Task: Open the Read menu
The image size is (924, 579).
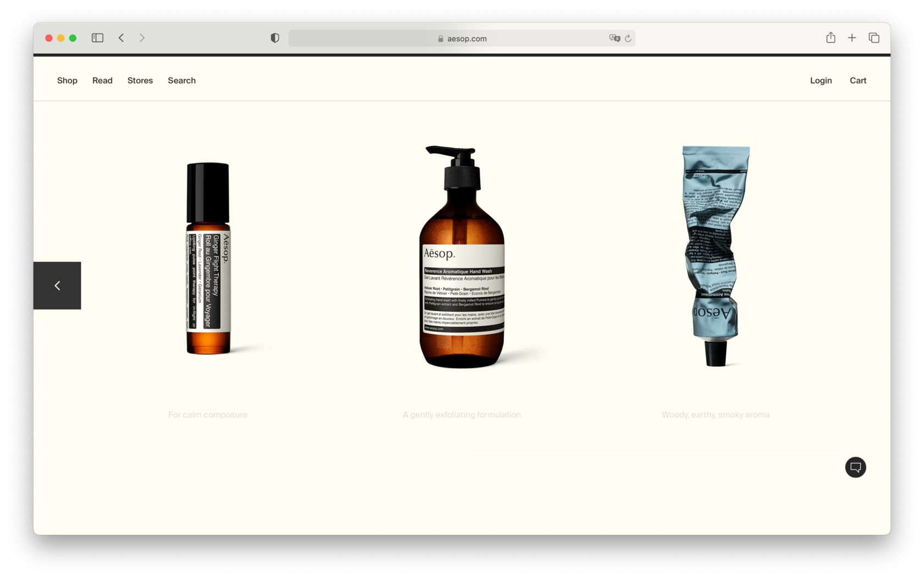Action: (102, 80)
